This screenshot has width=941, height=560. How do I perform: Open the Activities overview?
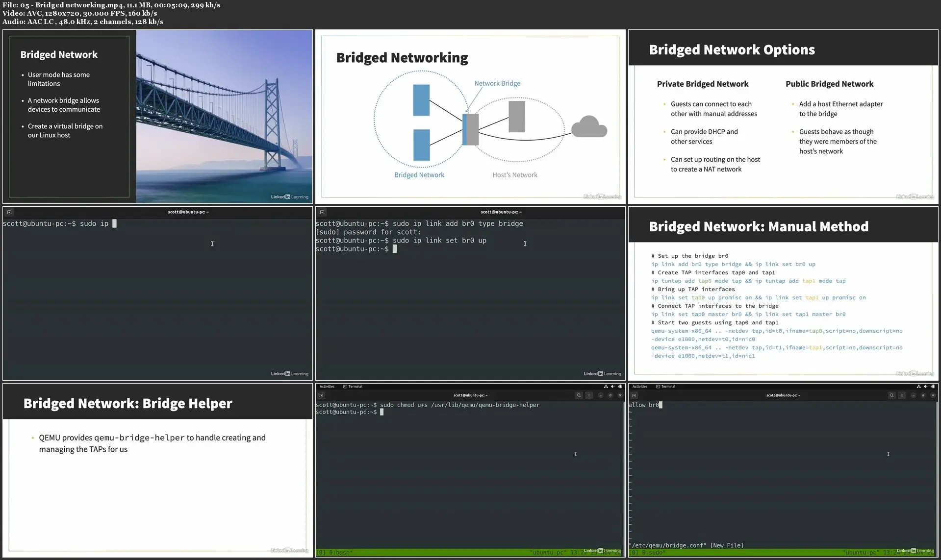[x=327, y=386]
